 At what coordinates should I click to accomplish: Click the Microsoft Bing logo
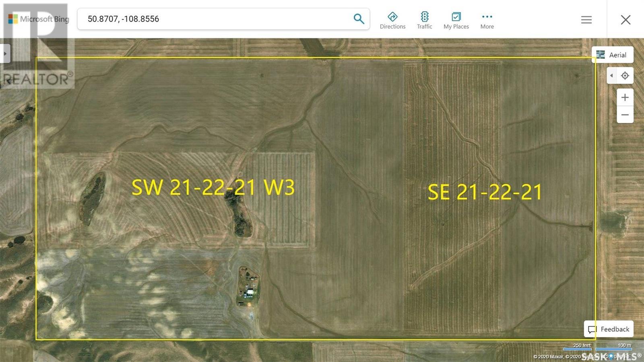39,19
